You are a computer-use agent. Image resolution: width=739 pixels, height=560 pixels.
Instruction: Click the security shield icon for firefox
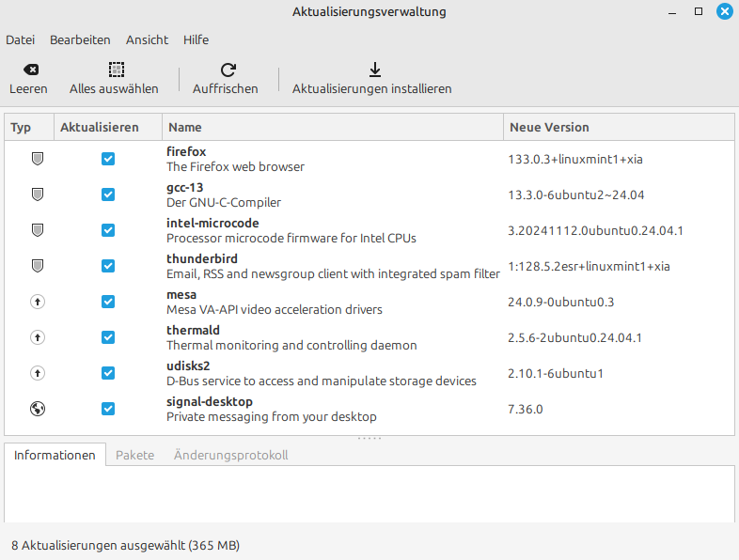point(38,159)
